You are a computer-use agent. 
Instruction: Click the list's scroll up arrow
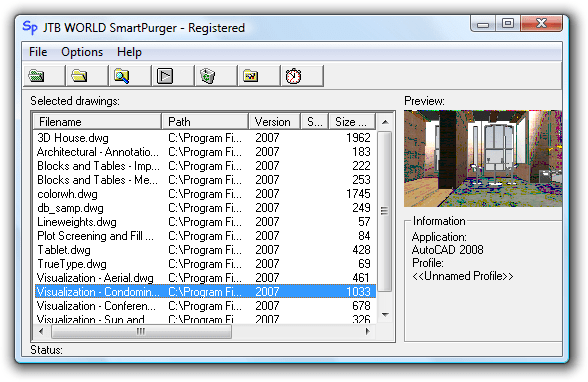click(385, 122)
